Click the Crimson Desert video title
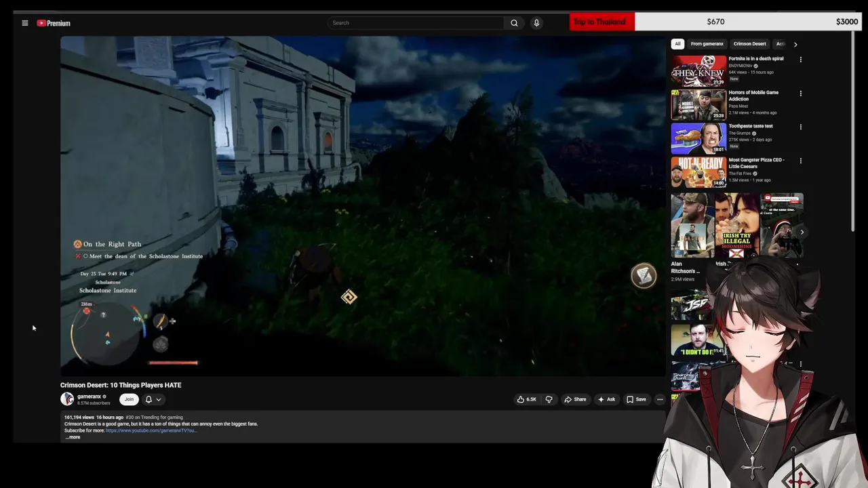This screenshot has width=868, height=488. tap(121, 385)
